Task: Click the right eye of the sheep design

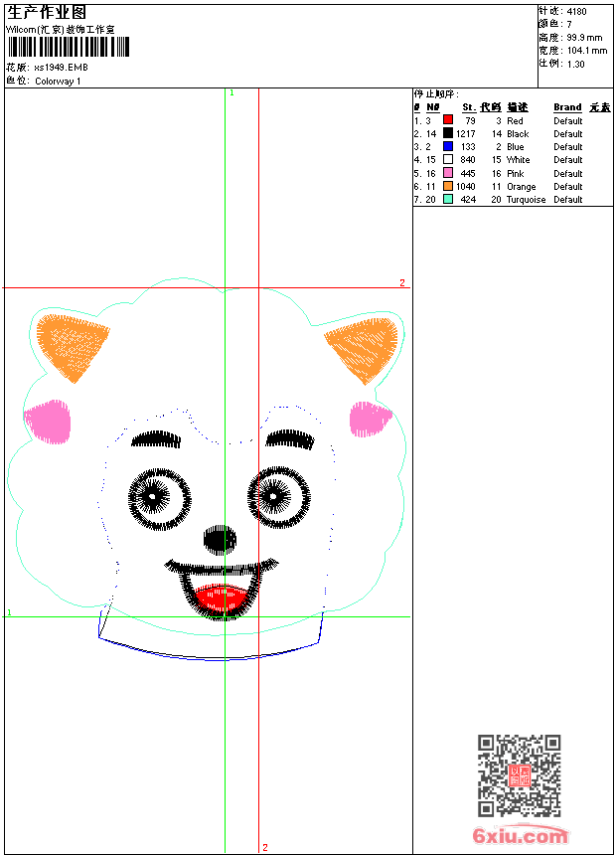Action: point(278,497)
